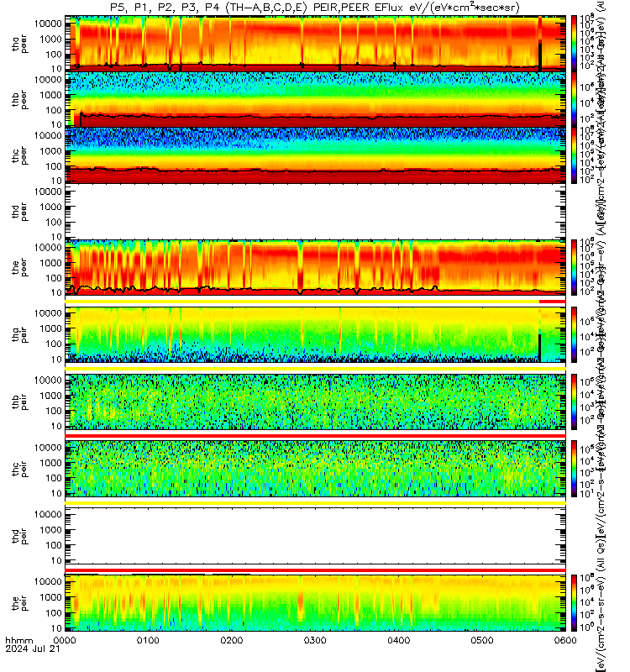Click the color bar beside thb peir panel
Image resolution: width=630 pixels, height=672 pixels.
point(575,402)
